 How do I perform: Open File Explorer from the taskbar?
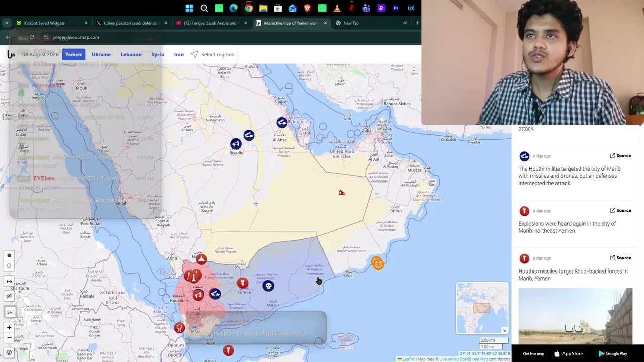(x=263, y=8)
